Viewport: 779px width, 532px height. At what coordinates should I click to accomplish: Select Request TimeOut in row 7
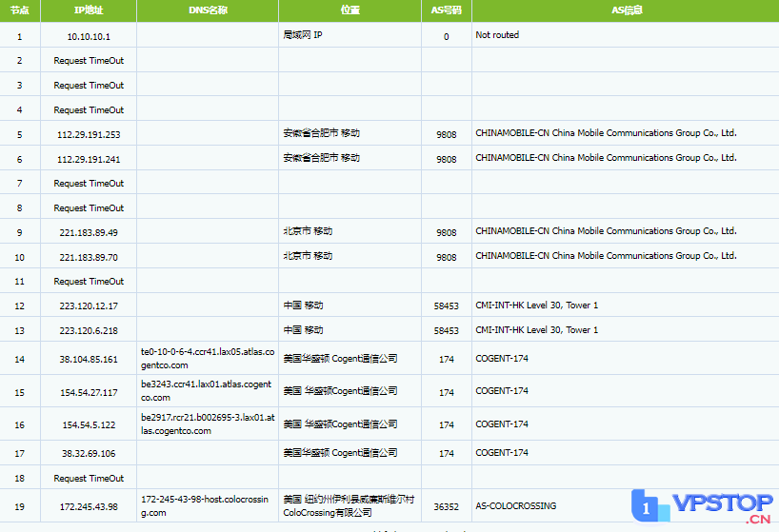point(89,184)
